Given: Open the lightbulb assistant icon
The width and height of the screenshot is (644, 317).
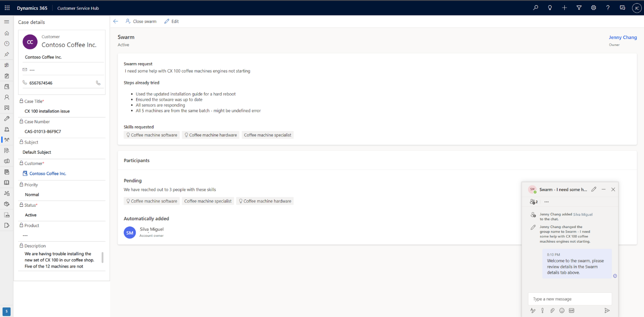Looking at the screenshot, I should (550, 8).
